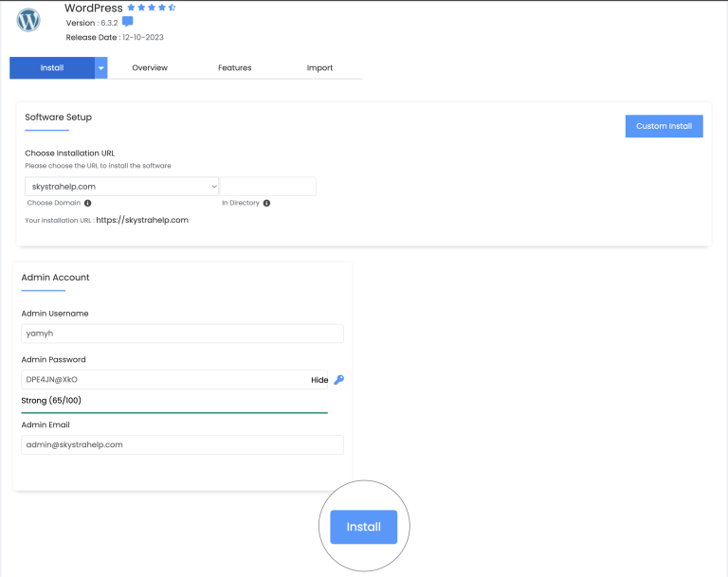Image resolution: width=728 pixels, height=577 pixels.
Task: Click the large Install button at bottom
Action: pos(364,527)
